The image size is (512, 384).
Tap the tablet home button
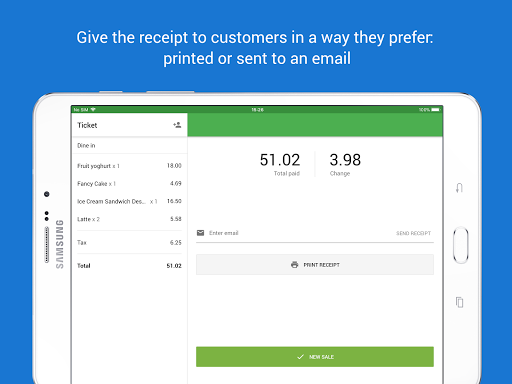coord(461,245)
